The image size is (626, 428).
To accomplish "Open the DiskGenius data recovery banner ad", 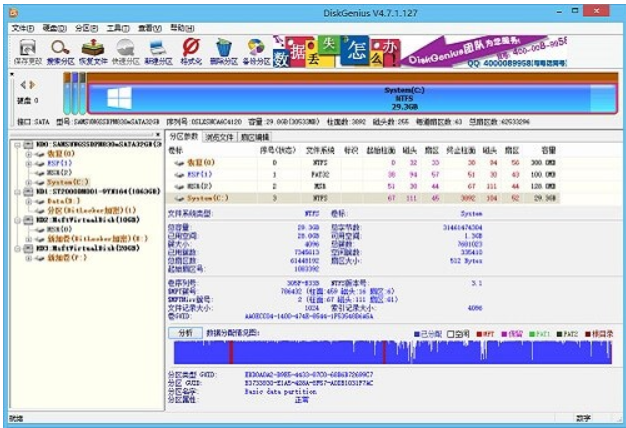I will [420, 51].
